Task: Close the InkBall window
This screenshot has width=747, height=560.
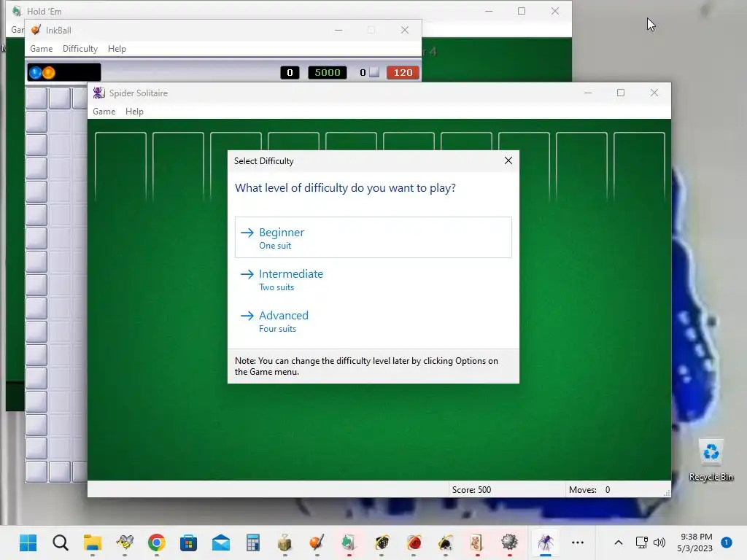Action: (404, 30)
